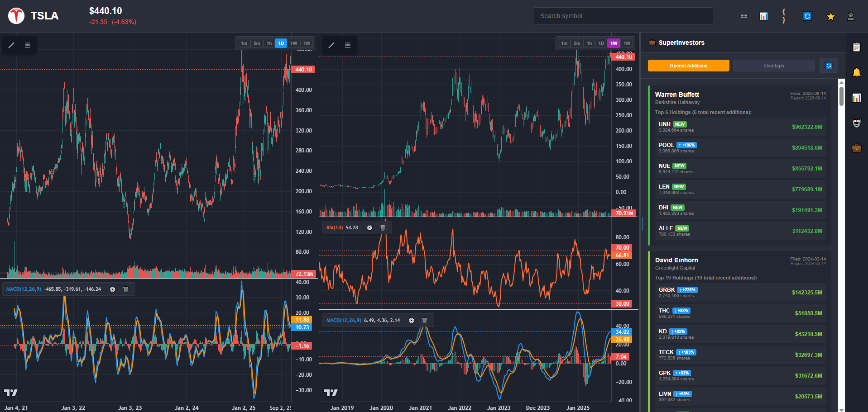The height and width of the screenshot is (412, 868).
Task: Click the user profile icon in header
Action: click(x=850, y=16)
